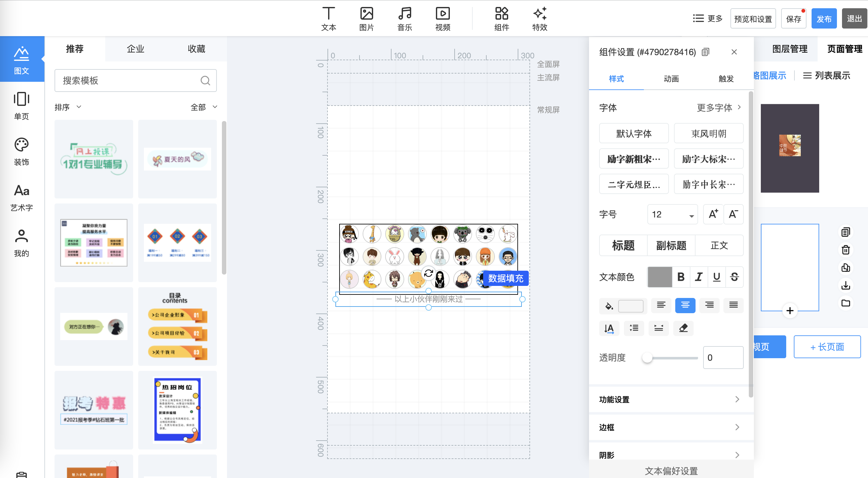Select the 艺术字 art text section
868x478 pixels.
[x=22, y=197]
